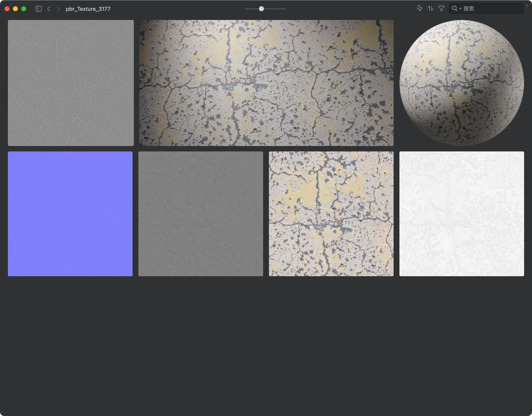Open the sort order arrows icon
This screenshot has height=416, width=532.
tap(430, 8)
